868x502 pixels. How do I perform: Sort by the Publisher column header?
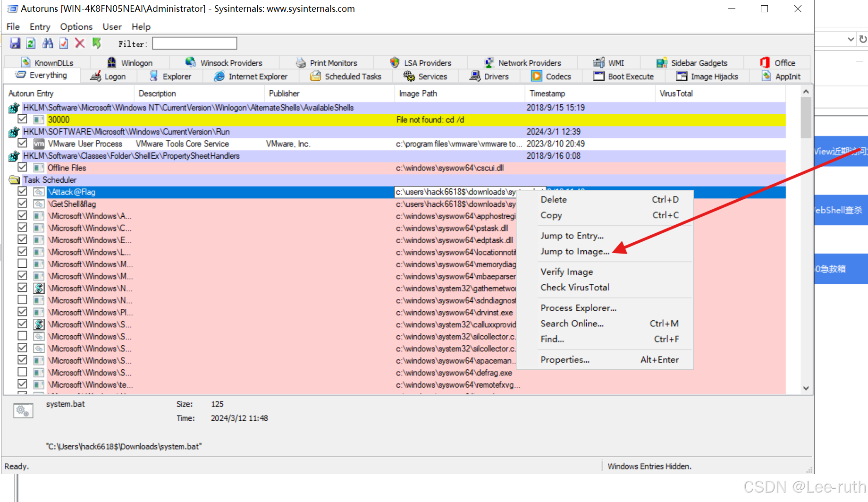point(329,94)
